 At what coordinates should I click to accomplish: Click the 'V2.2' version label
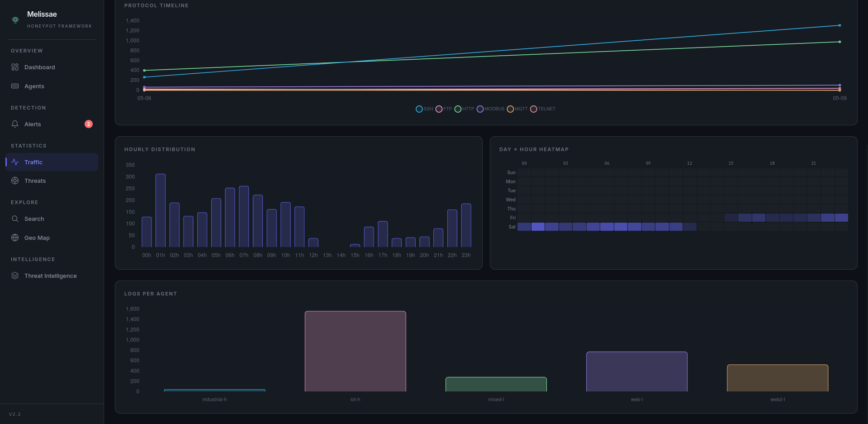tap(15, 414)
